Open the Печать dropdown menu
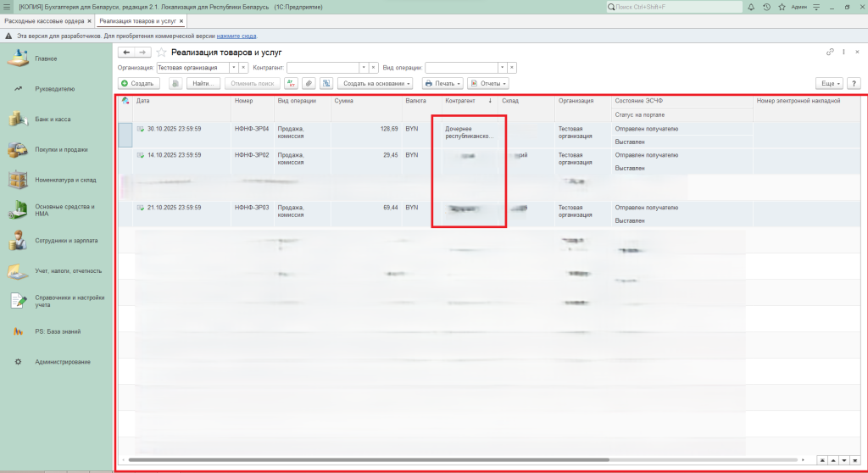Image resolution: width=868 pixels, height=473 pixels. [442, 84]
